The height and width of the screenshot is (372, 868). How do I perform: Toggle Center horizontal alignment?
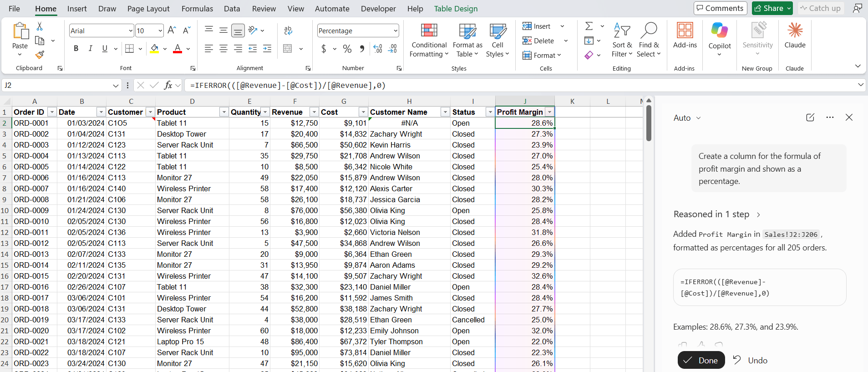click(223, 49)
